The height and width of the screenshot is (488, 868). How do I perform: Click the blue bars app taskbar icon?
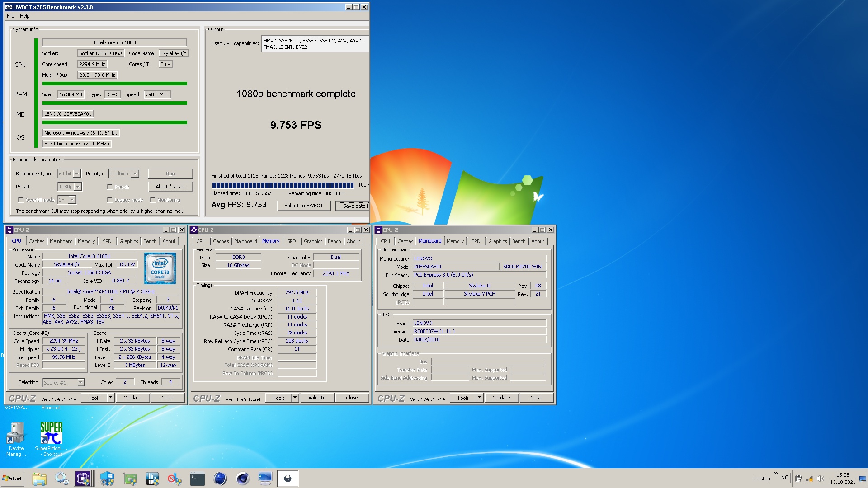(152, 479)
